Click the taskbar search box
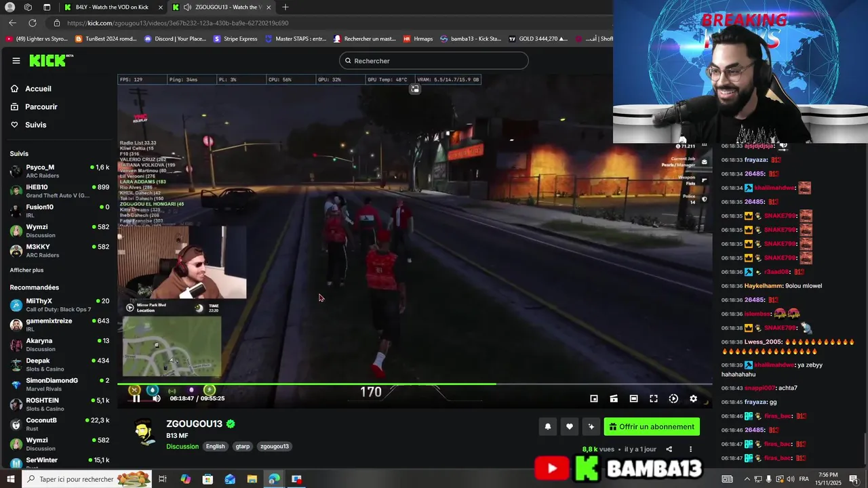The width and height of the screenshot is (868, 488). [88, 479]
